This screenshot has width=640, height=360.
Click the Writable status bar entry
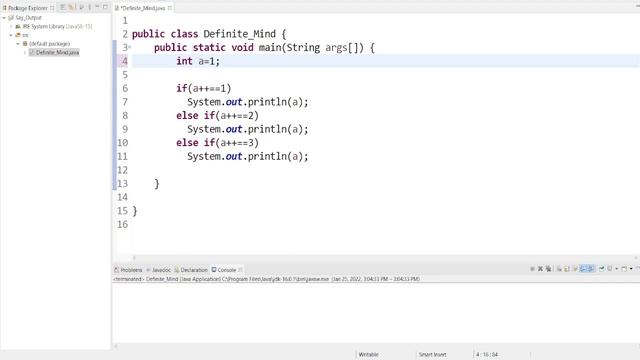(x=368, y=355)
